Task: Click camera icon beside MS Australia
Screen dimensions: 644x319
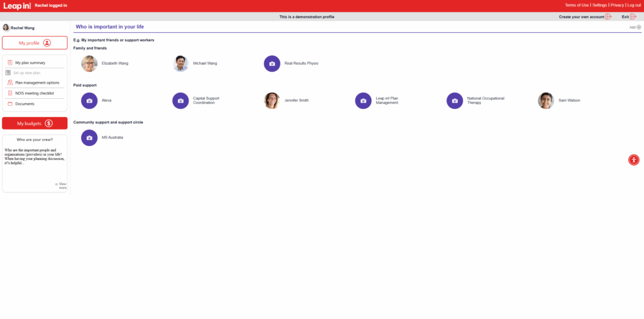Action: [x=89, y=137]
